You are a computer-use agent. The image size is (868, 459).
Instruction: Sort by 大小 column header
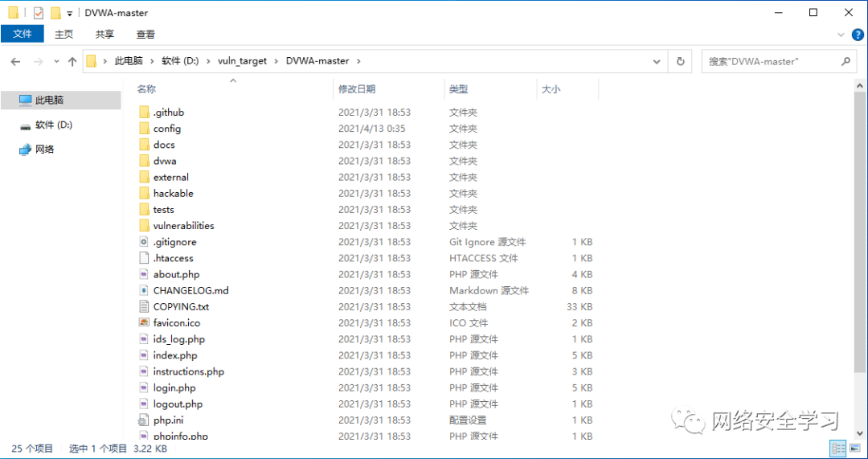point(567,89)
